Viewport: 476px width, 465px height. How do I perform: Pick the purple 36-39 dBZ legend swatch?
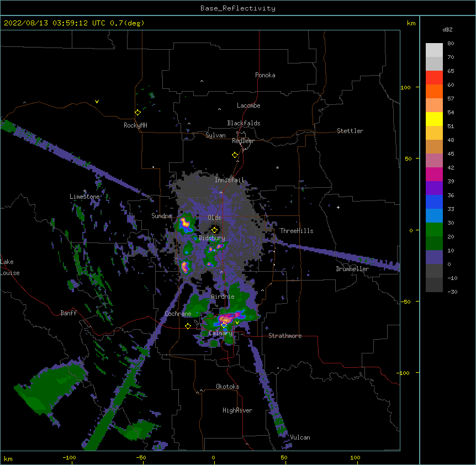(x=434, y=188)
